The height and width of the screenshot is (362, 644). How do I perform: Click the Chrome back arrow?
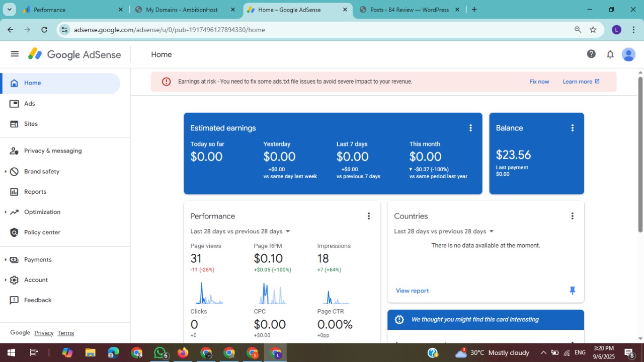pyautogui.click(x=11, y=30)
